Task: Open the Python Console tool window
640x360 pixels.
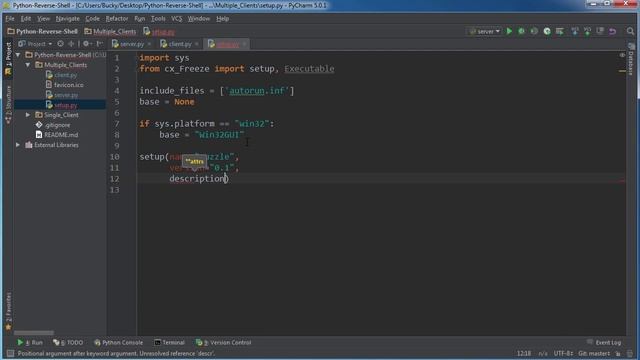Action: coord(118,342)
